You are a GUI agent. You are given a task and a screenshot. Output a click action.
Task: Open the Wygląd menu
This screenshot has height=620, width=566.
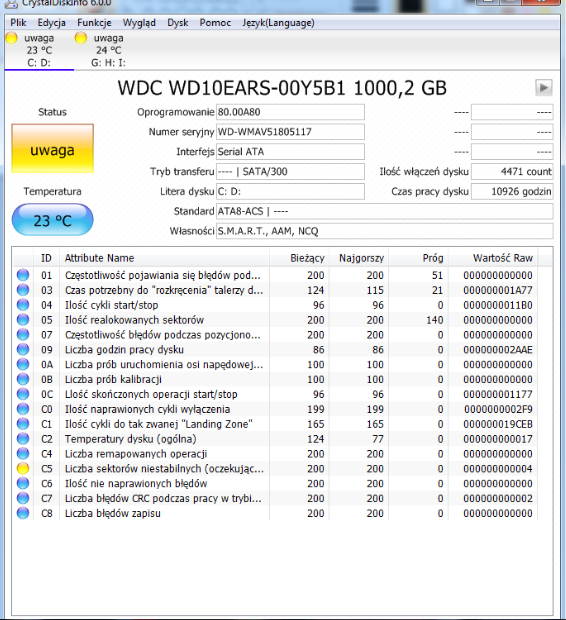click(x=139, y=23)
